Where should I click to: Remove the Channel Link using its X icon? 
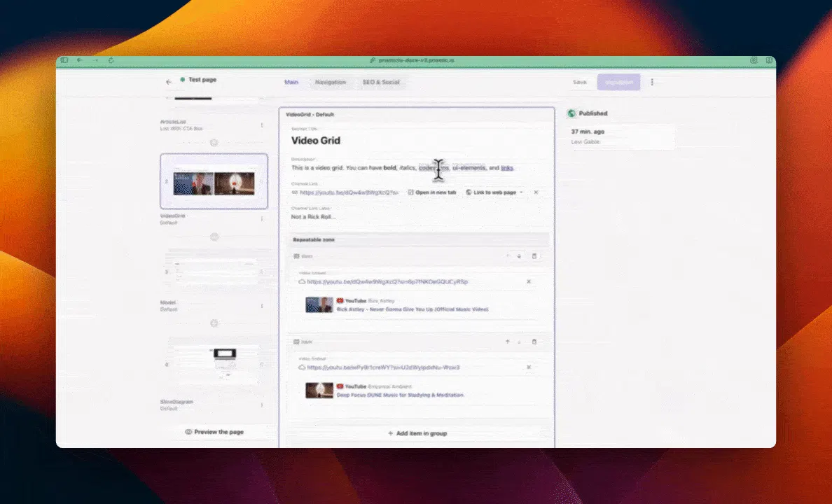536,192
